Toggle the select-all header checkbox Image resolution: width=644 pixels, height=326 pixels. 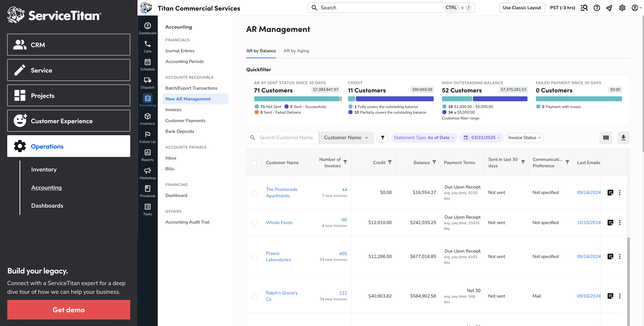(x=254, y=163)
